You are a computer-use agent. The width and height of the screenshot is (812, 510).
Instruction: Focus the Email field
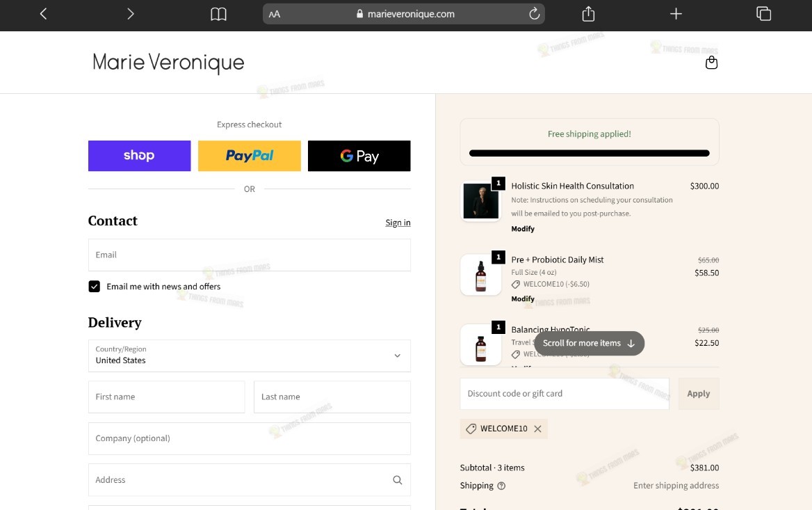(x=249, y=255)
